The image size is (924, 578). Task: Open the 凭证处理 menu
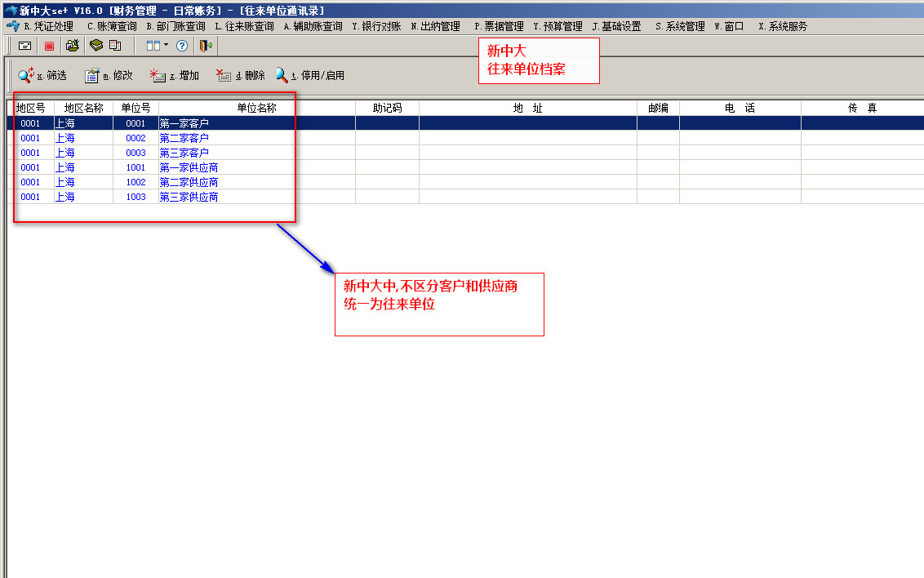48,26
